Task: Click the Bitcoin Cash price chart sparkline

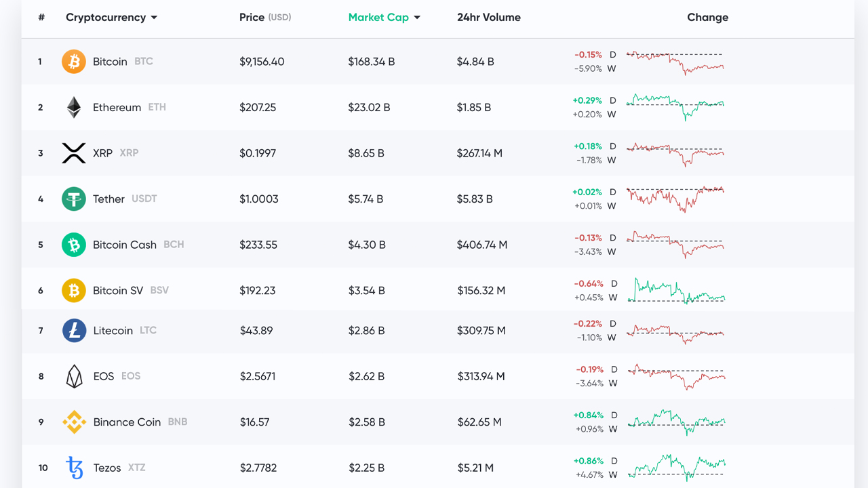Action: pyautogui.click(x=675, y=245)
